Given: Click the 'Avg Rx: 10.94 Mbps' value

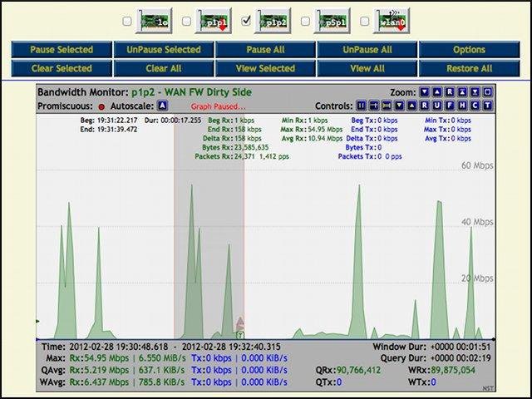Looking at the screenshot, I should click(x=312, y=139).
